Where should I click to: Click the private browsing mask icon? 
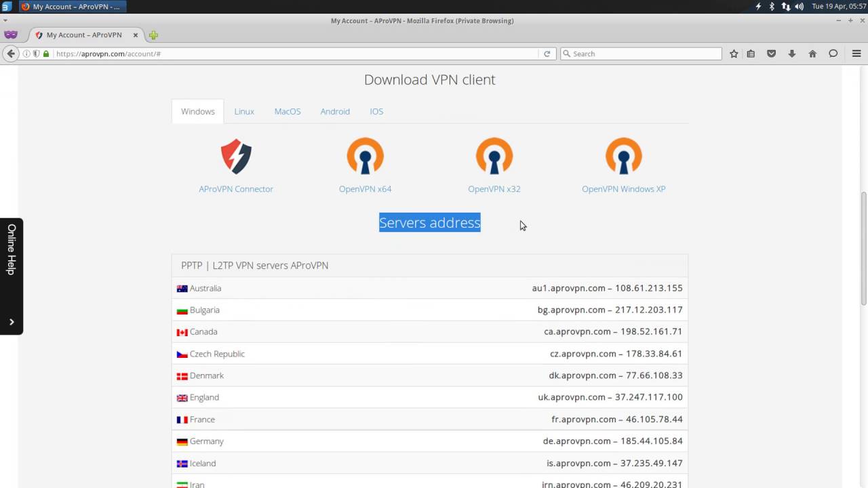(x=10, y=35)
